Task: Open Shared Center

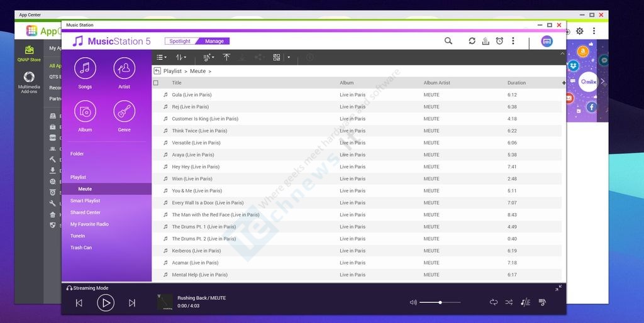Action: click(x=85, y=212)
